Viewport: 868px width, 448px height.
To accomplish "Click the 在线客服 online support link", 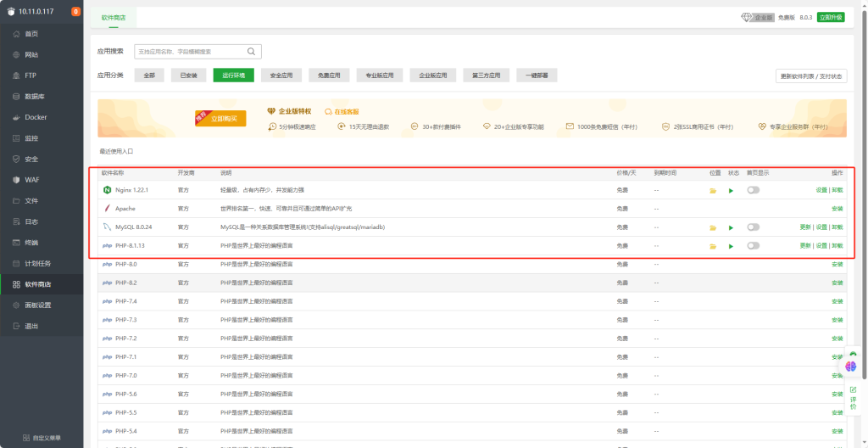I will 342,112.
